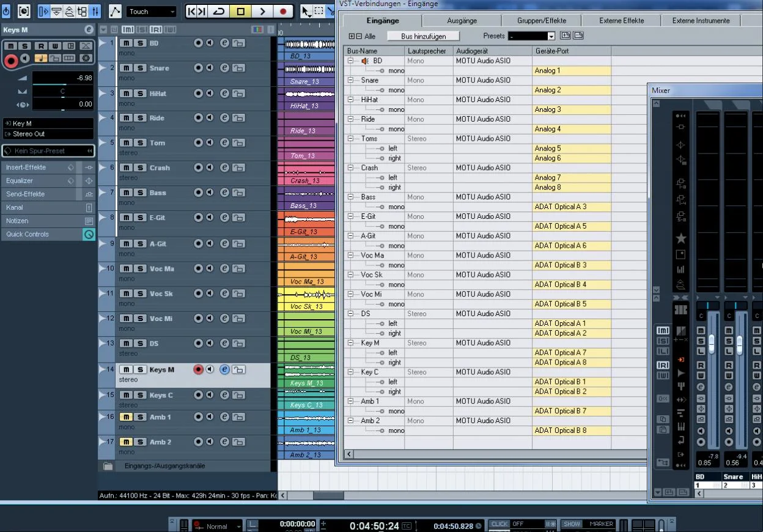Click the BD channel fader in the Mixer
The image size is (763, 532).
click(712, 342)
